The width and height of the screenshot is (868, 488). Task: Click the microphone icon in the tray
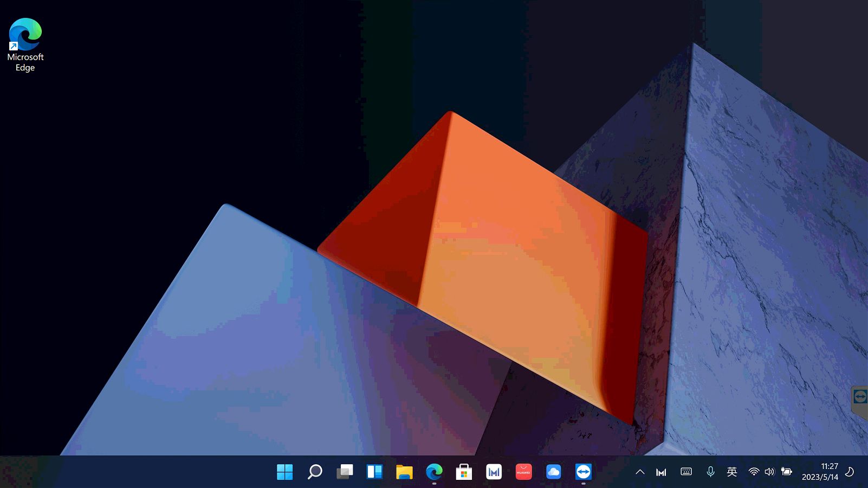(710, 472)
